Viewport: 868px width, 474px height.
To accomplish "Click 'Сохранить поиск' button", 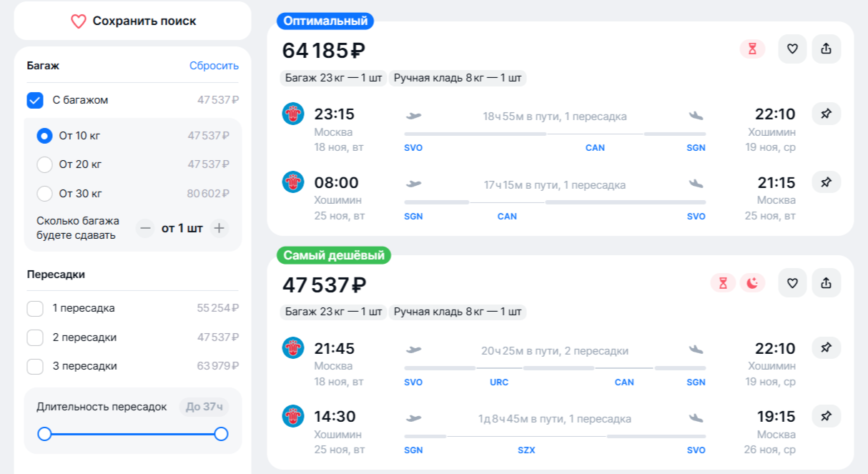I will 133,21.
